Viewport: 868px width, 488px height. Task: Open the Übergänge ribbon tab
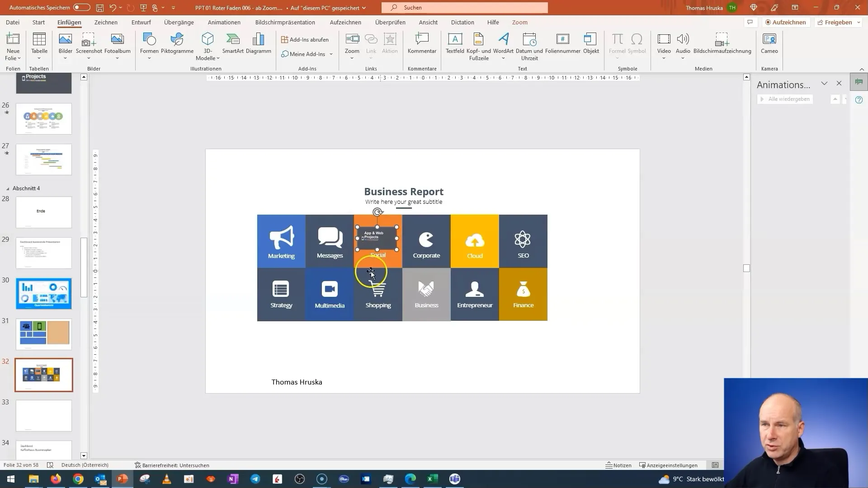point(179,22)
